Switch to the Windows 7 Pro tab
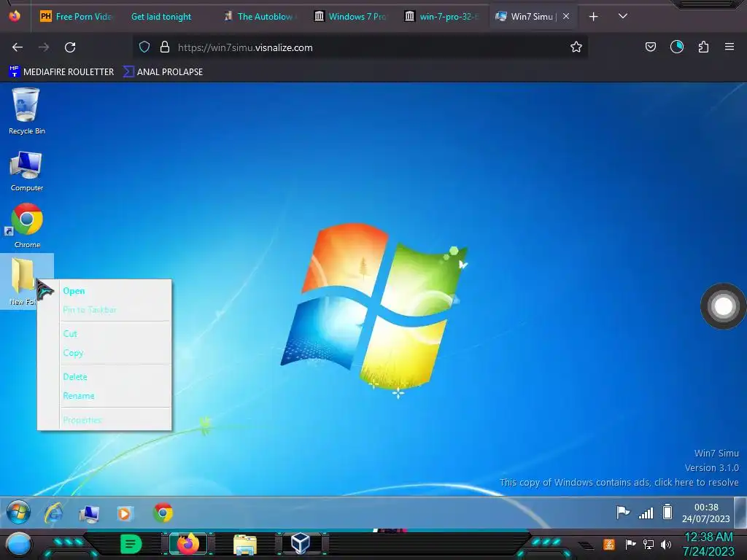Viewport: 747px width, 560px height. 351,17
